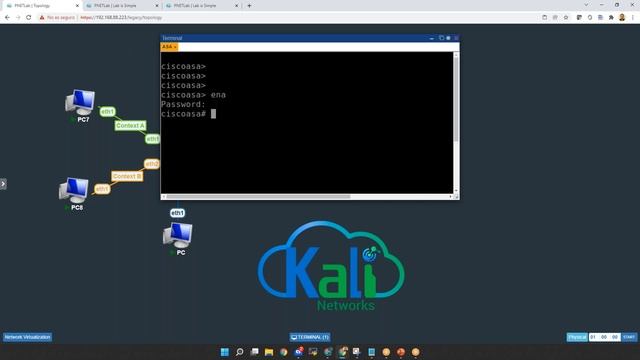Click the timer display field
640x360 pixels.
604,337
